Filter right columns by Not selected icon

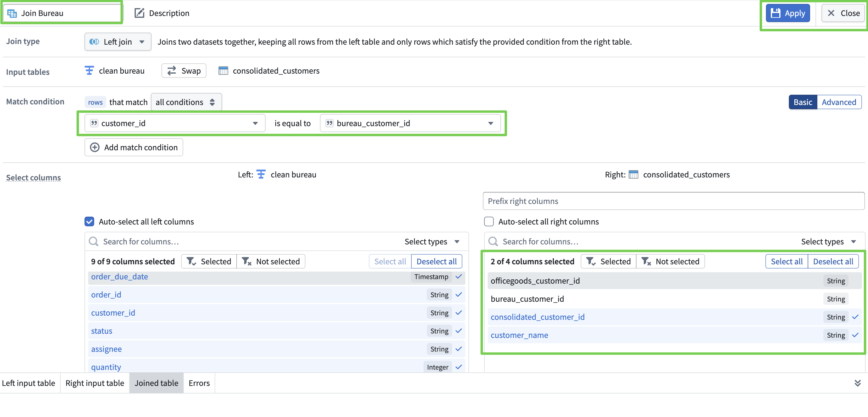646,261
